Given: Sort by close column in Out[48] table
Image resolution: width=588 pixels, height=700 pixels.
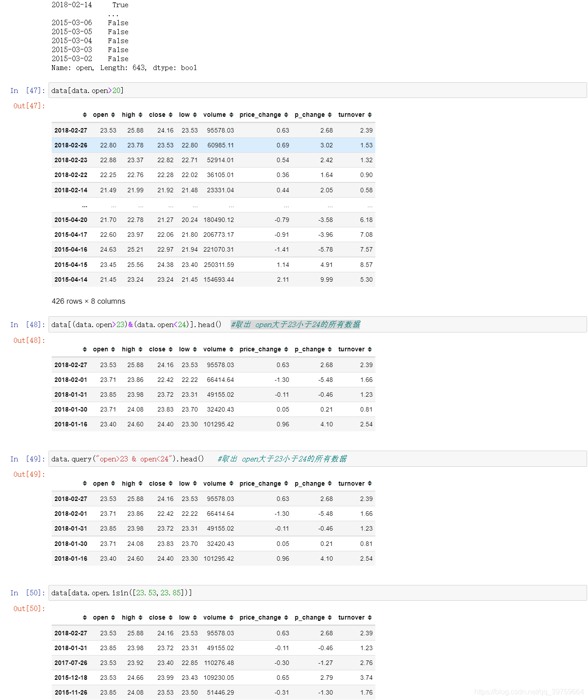Looking at the screenshot, I should click(170, 350).
